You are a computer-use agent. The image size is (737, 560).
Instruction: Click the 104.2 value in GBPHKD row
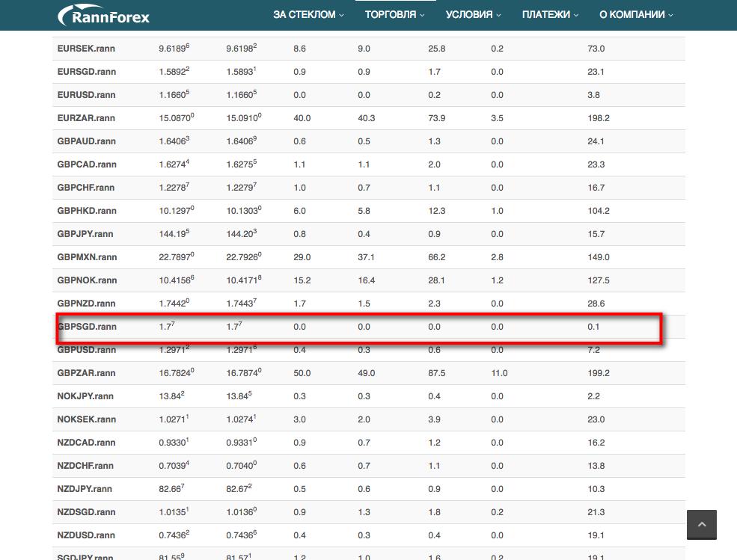[599, 211]
